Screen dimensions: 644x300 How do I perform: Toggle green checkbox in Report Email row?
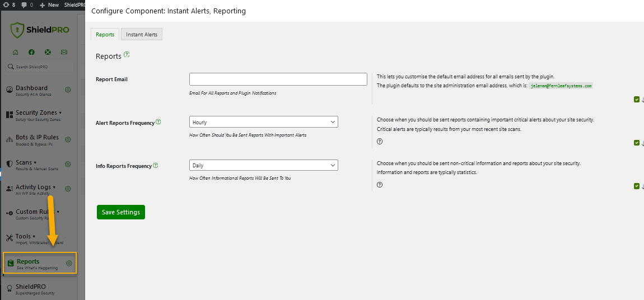(637, 99)
